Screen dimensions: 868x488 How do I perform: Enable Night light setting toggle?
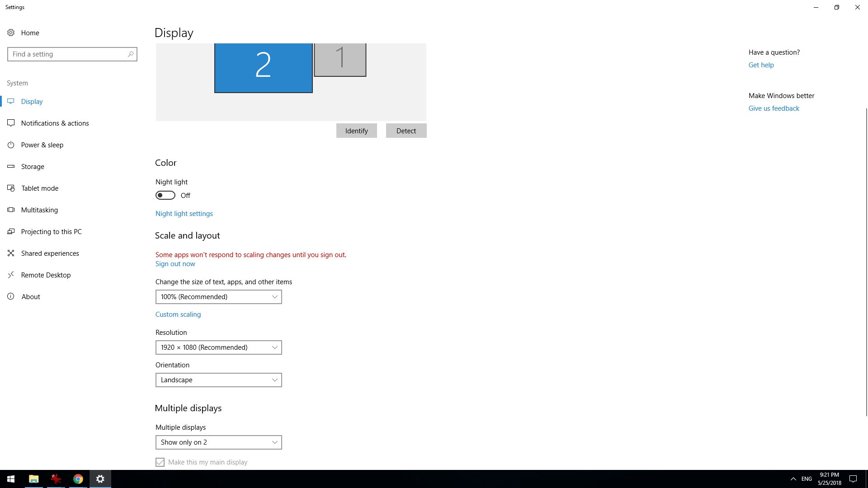pos(165,196)
